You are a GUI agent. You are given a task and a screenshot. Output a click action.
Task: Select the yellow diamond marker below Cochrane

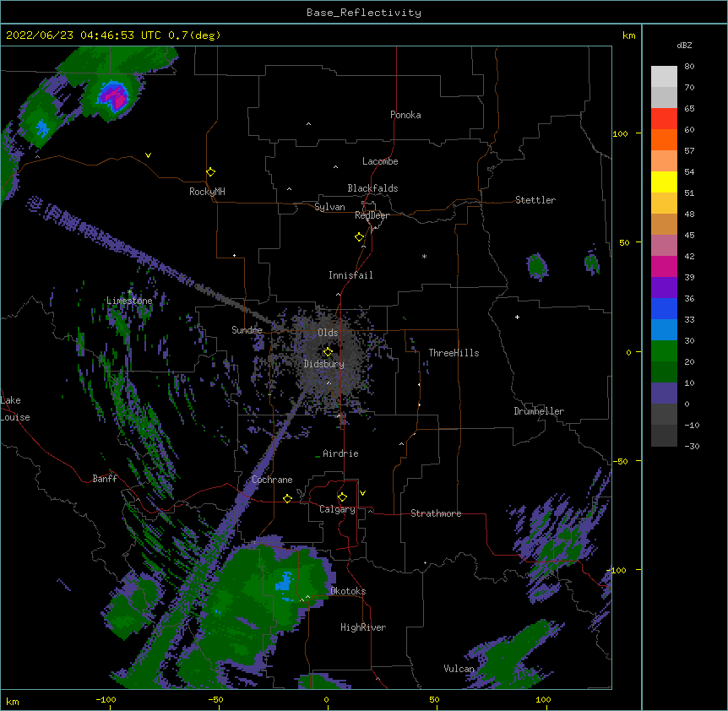click(x=287, y=498)
